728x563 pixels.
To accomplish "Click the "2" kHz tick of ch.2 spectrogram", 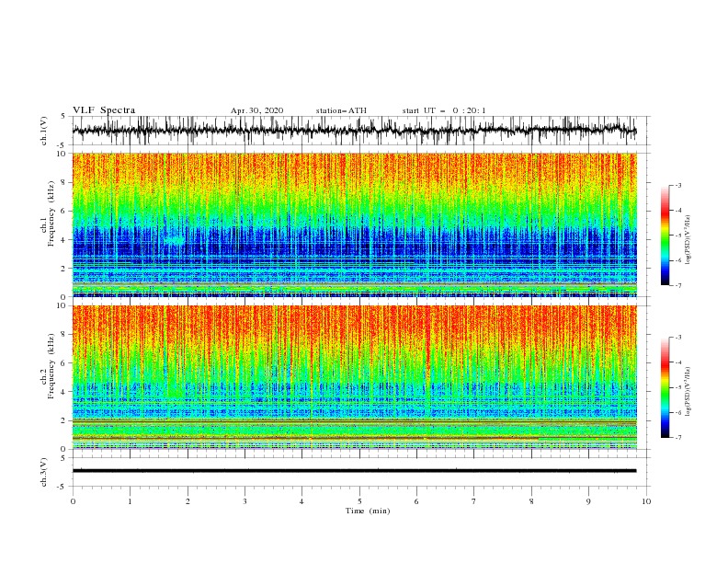I will pyautogui.click(x=65, y=420).
